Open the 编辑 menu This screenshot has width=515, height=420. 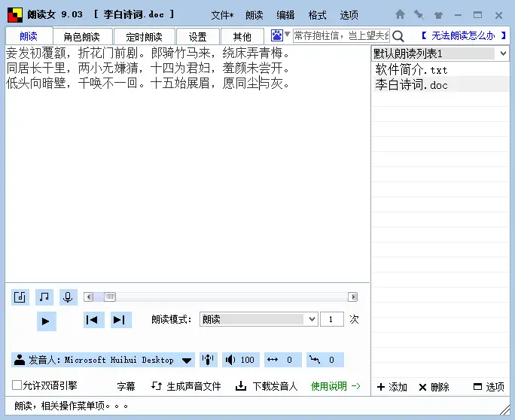285,15
